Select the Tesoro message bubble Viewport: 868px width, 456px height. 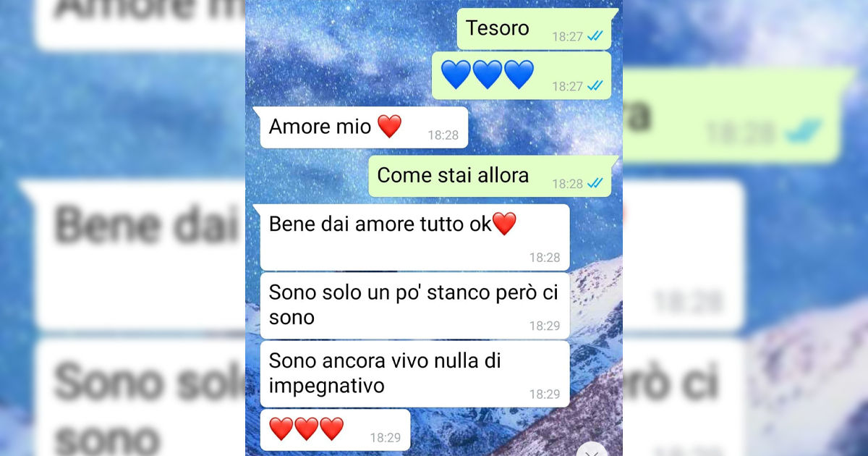537,29
